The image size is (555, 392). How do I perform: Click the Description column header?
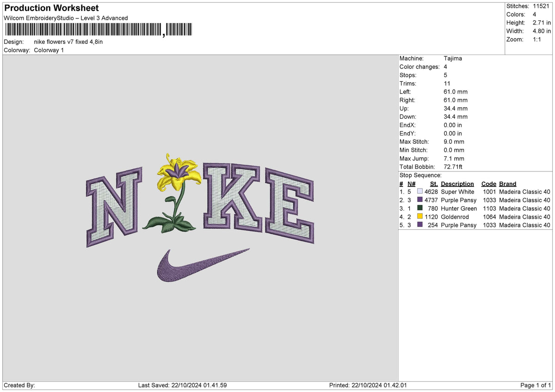pos(457,184)
